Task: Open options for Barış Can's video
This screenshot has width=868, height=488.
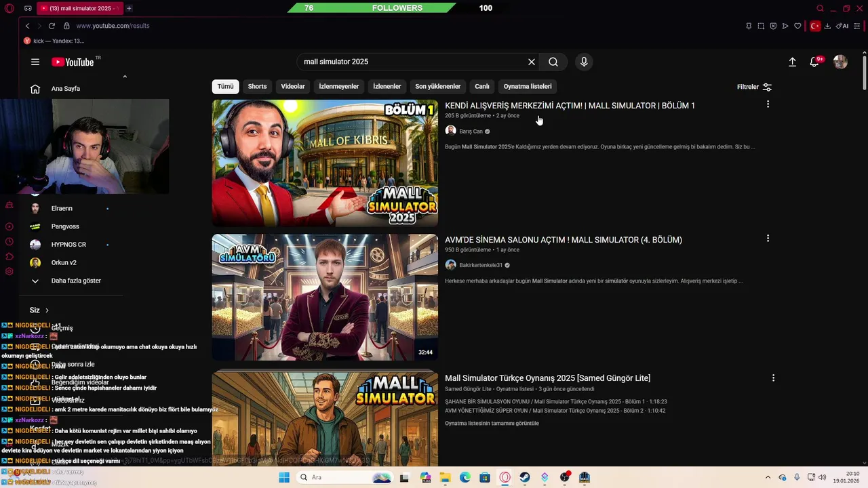Action: [x=768, y=104]
